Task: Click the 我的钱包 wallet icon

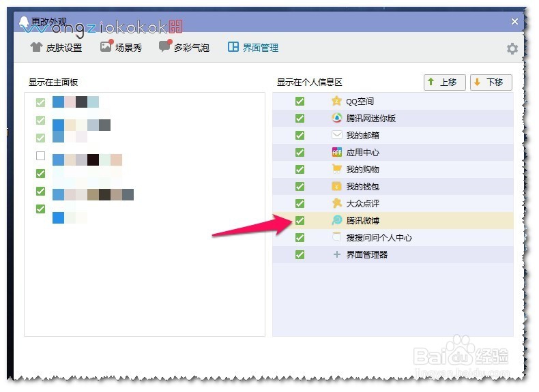Action: 336,186
